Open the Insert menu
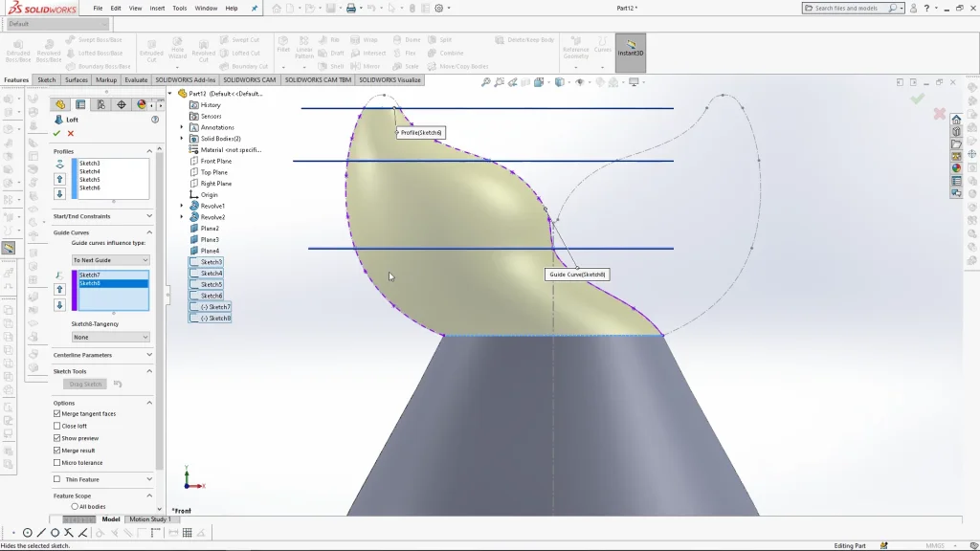Screen dimensions: 980x551 tap(157, 8)
